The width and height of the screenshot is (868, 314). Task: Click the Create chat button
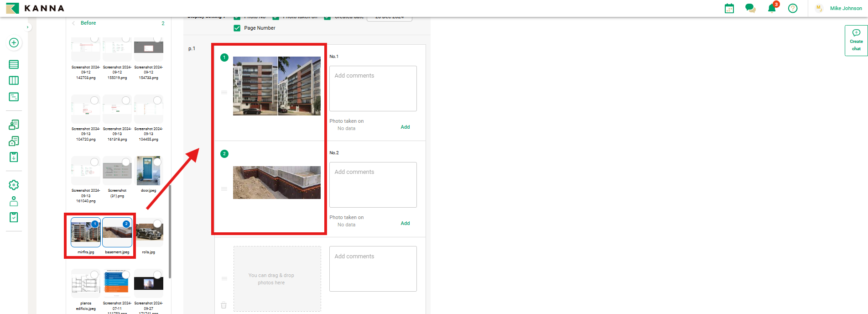(x=856, y=41)
